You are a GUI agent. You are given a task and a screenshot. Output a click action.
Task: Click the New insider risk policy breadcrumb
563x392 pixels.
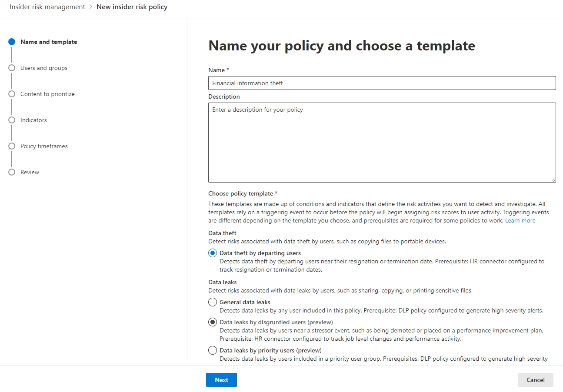132,7
